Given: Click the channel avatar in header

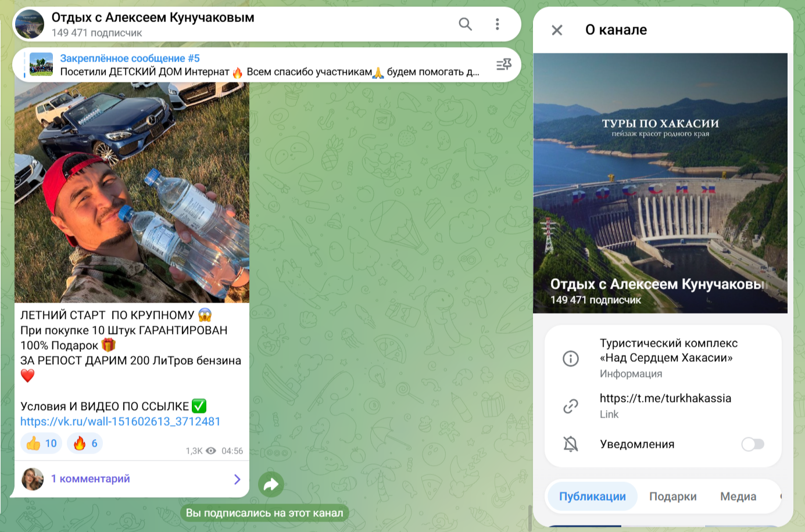Looking at the screenshot, I should tap(30, 24).
